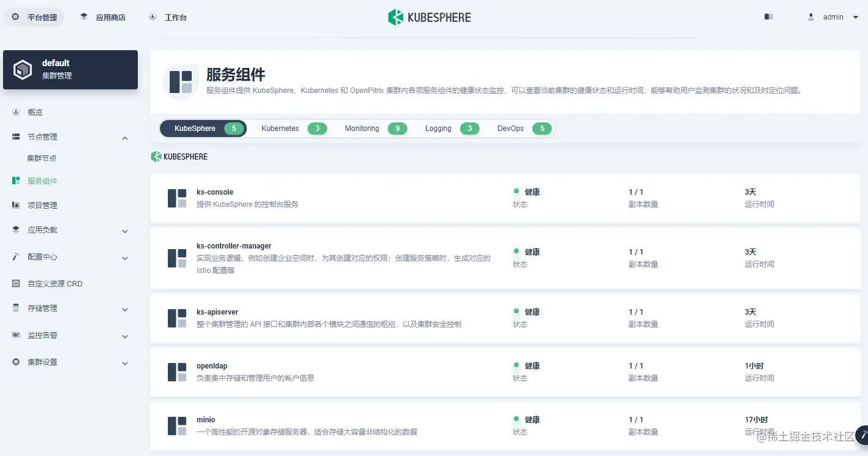The height and width of the screenshot is (456, 868).
Task: Switch to the Monitoring tab
Action: pos(376,129)
